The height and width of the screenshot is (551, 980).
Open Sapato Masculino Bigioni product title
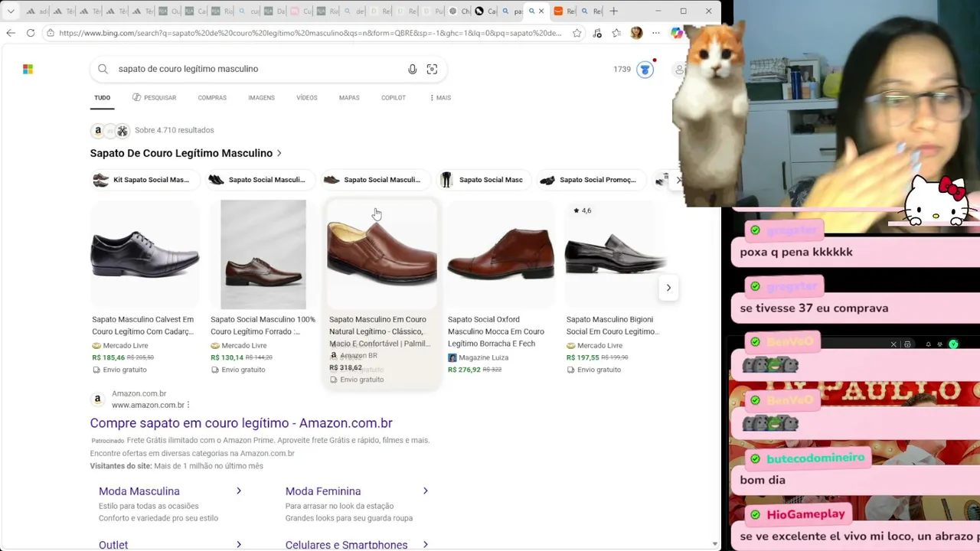pyautogui.click(x=612, y=325)
